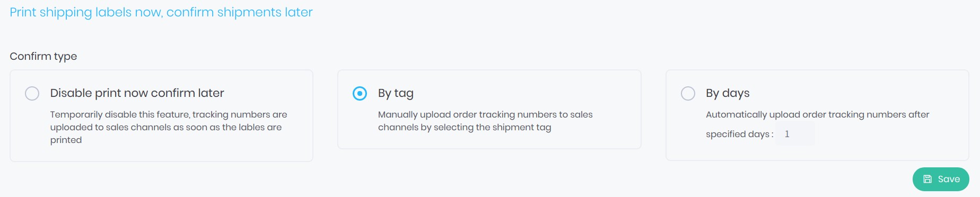Click the 'Confirm type' section label
This screenshot has height=197, width=980.
(x=43, y=56)
